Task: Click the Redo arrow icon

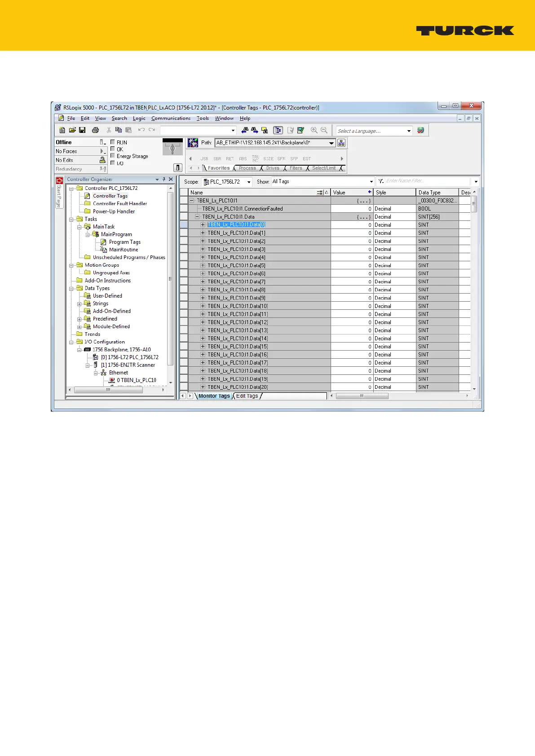Action: coord(152,130)
